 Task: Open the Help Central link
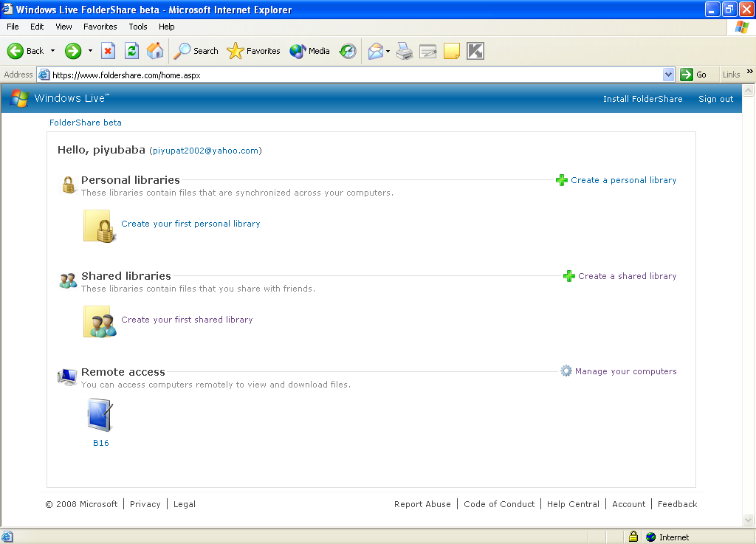pyautogui.click(x=573, y=504)
